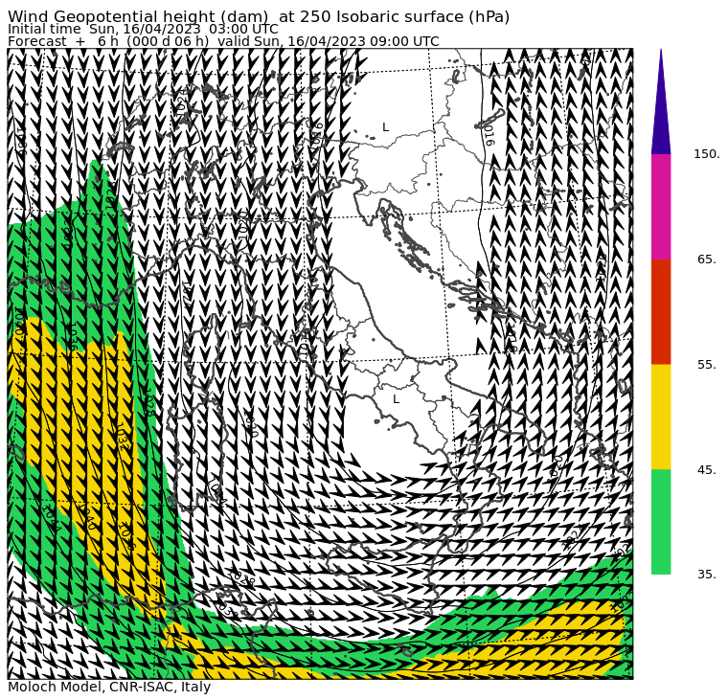Click the upper 'L' low marker
Image resolution: width=728 pixels, height=700 pixels.
(385, 126)
